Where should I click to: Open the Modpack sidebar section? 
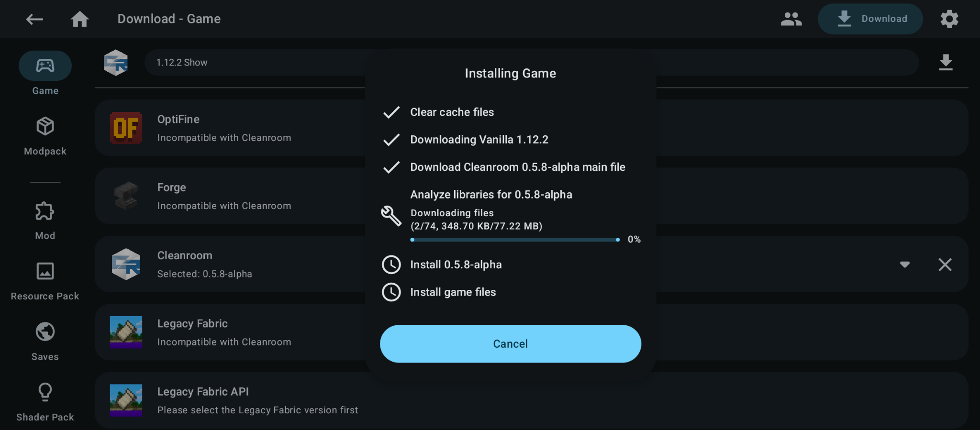(x=45, y=136)
